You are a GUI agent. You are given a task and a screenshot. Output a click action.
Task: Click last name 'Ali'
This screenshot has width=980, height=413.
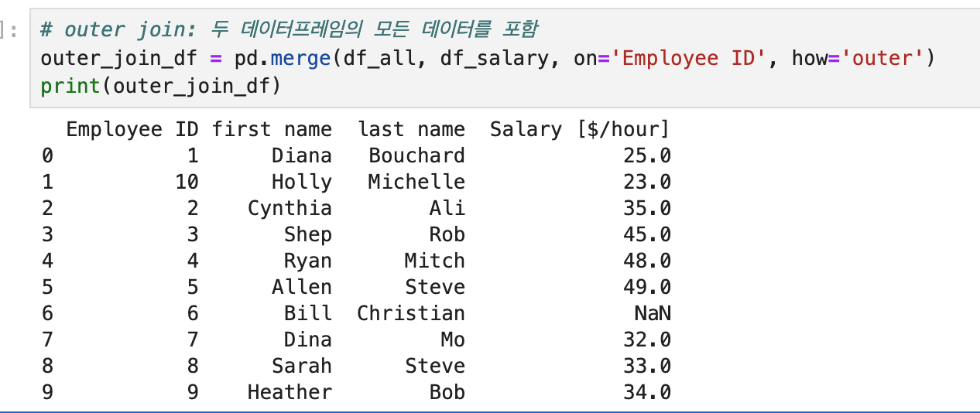coord(447,208)
